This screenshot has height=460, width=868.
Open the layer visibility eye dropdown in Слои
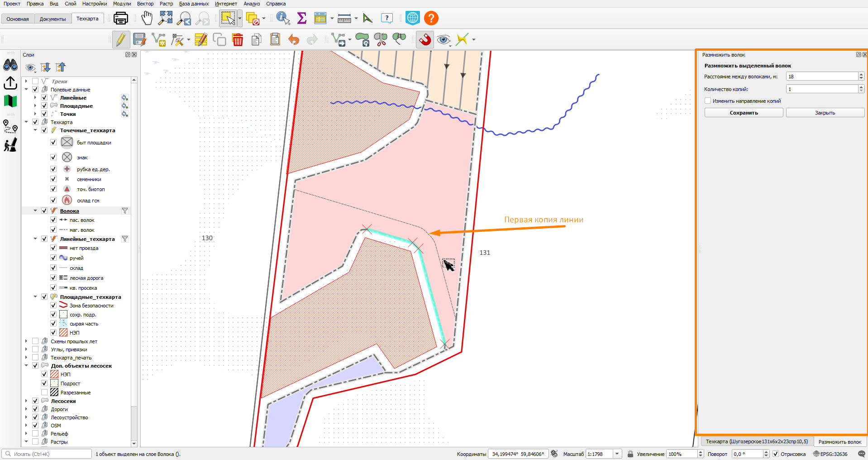tap(30, 68)
